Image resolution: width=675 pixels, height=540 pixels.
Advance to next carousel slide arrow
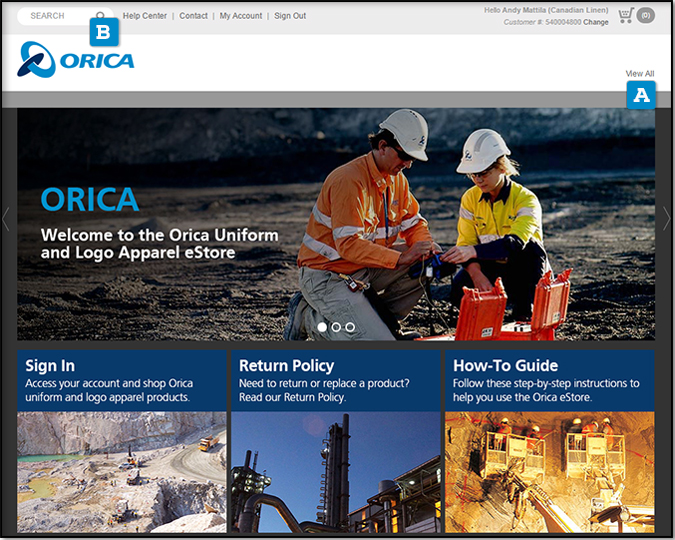point(667,219)
